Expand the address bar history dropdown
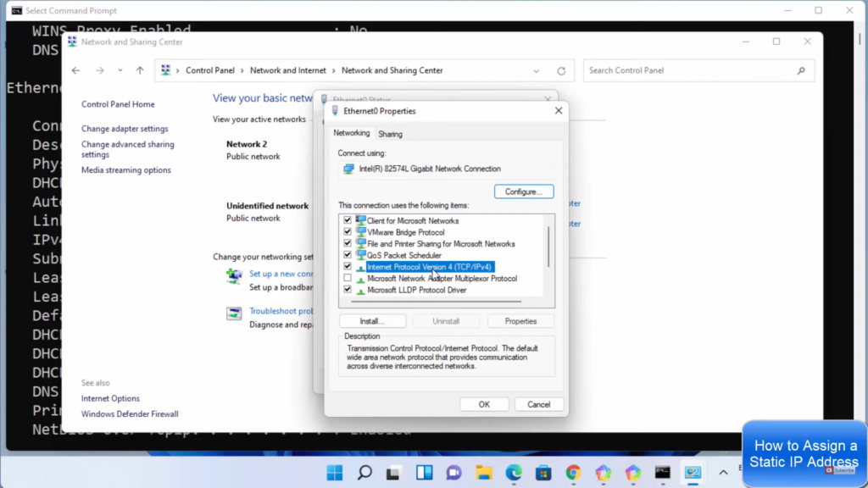The height and width of the screenshot is (488, 868). tap(537, 71)
